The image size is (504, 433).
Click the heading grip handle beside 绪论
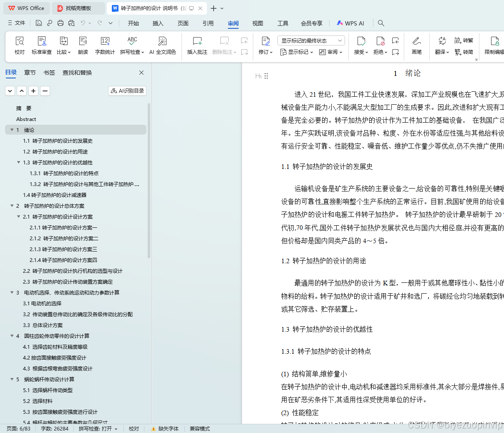click(266, 76)
